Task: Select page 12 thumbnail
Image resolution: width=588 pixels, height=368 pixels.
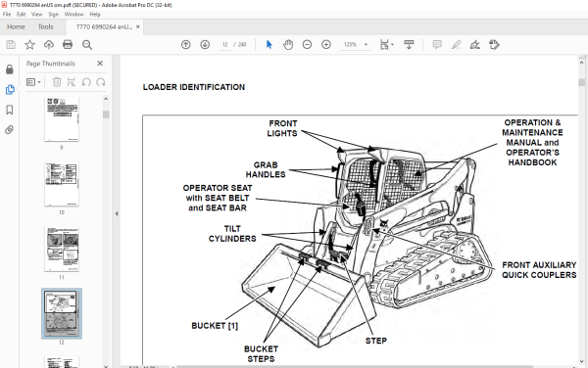Action: tap(62, 314)
